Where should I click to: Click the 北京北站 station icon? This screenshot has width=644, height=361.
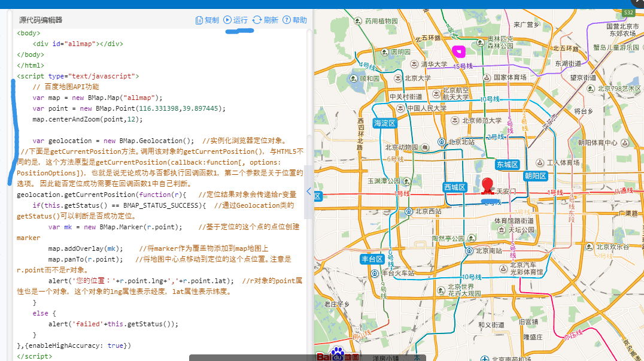pos(442,142)
